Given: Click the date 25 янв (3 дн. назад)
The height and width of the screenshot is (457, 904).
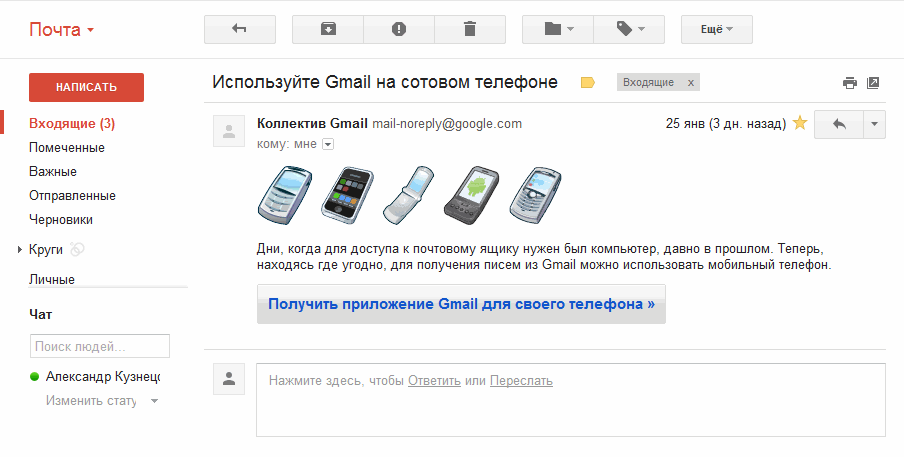Looking at the screenshot, I should (x=726, y=123).
